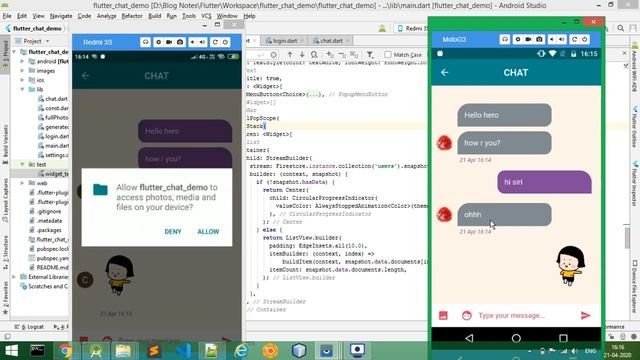The height and width of the screenshot is (360, 640).
Task: Tap Android home circle on MotoG3
Action: [x=516, y=338]
